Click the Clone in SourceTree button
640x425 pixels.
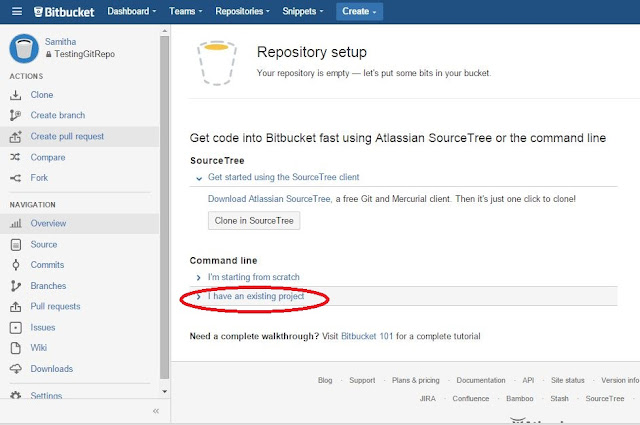click(x=254, y=220)
